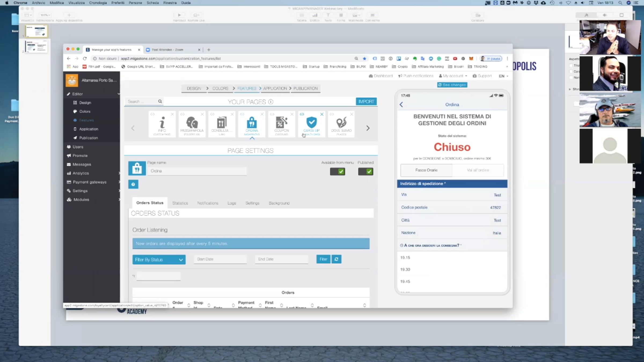Open the Dove Siamo places feature
This screenshot has height=362, width=644.
point(341,124)
